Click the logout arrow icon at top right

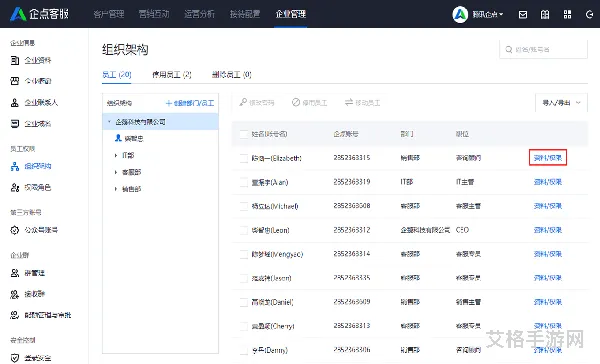589,15
